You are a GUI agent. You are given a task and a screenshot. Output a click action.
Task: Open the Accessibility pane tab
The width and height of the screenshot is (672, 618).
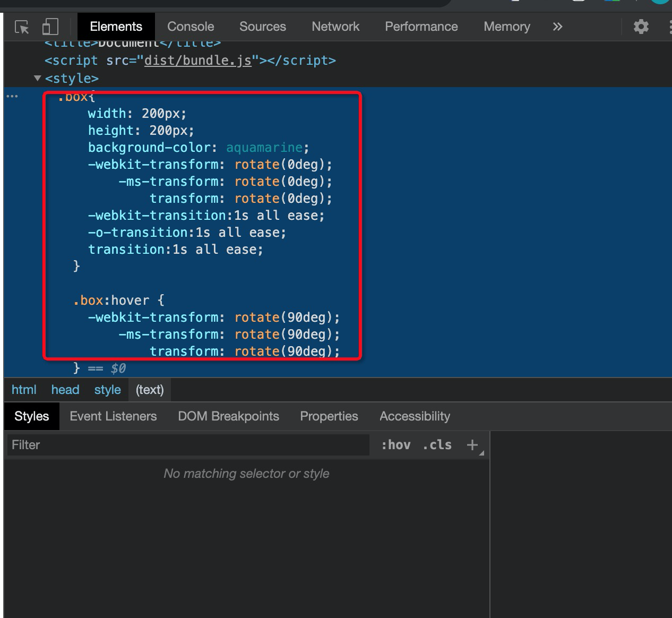(x=415, y=416)
